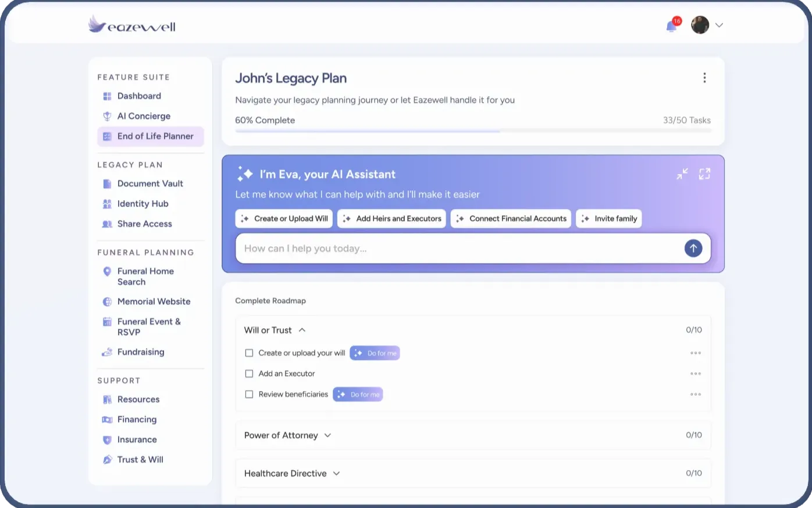
Task: Click the How can I help you input field
Action: pos(436,248)
